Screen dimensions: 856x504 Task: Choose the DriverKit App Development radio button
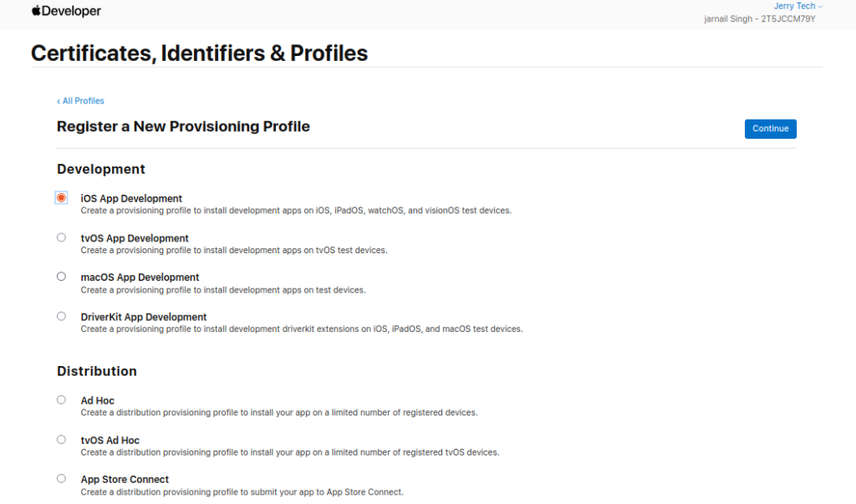tap(61, 316)
